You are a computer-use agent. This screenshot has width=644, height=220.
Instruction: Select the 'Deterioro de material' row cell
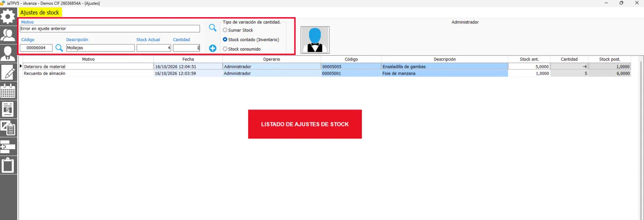pyautogui.click(x=88, y=66)
